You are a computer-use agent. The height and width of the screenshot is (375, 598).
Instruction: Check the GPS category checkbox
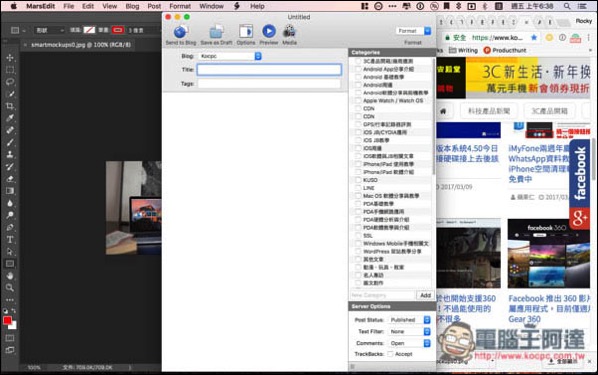click(x=358, y=124)
